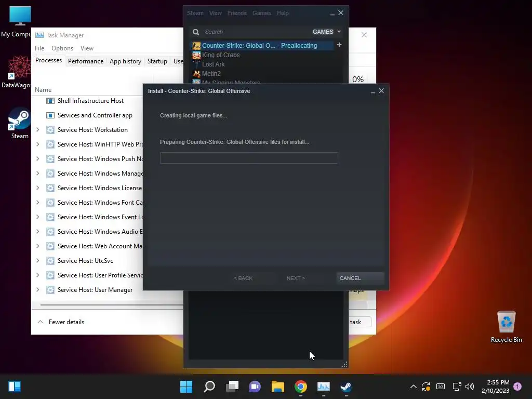532x399 pixels.
Task: Show hidden icons in system tray
Action: tap(413, 387)
